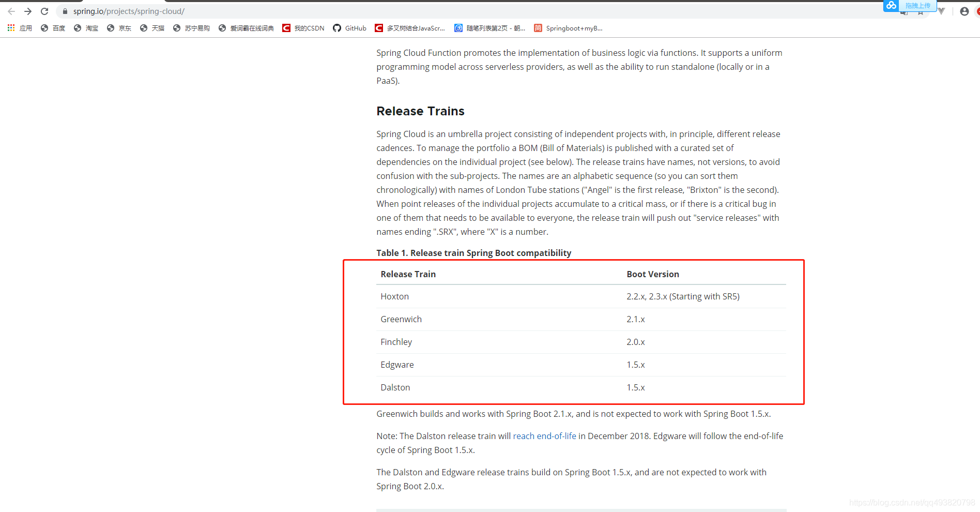
Task: Click the Boot Version column header
Action: (x=653, y=274)
